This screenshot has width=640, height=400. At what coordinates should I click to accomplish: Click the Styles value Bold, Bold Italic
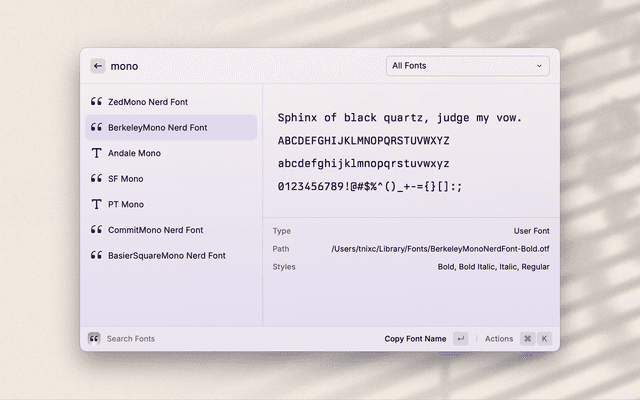pos(493,267)
